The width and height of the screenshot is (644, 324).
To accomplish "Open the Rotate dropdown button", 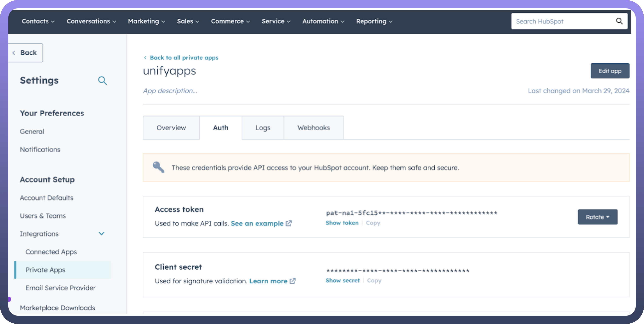I will (597, 217).
